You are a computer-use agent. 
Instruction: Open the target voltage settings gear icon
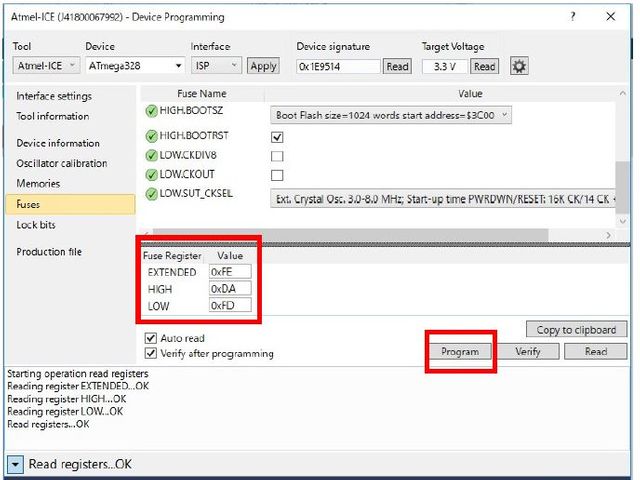coord(519,66)
